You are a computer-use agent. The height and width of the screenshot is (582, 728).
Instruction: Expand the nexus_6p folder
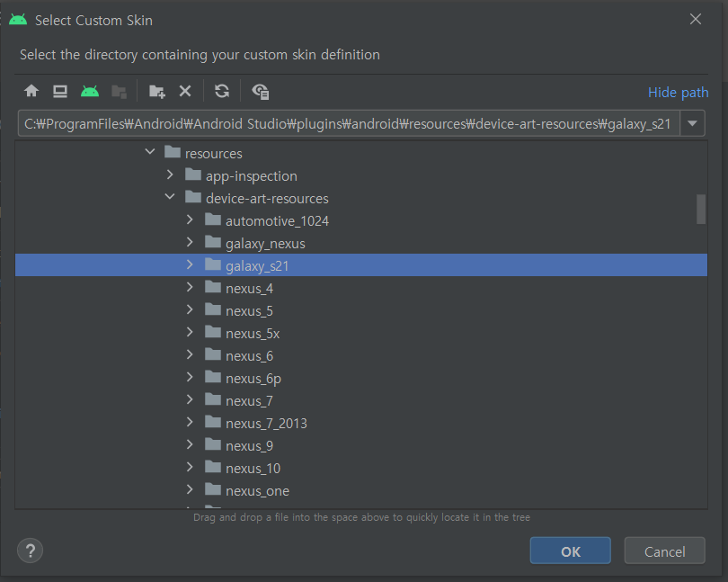coord(190,377)
